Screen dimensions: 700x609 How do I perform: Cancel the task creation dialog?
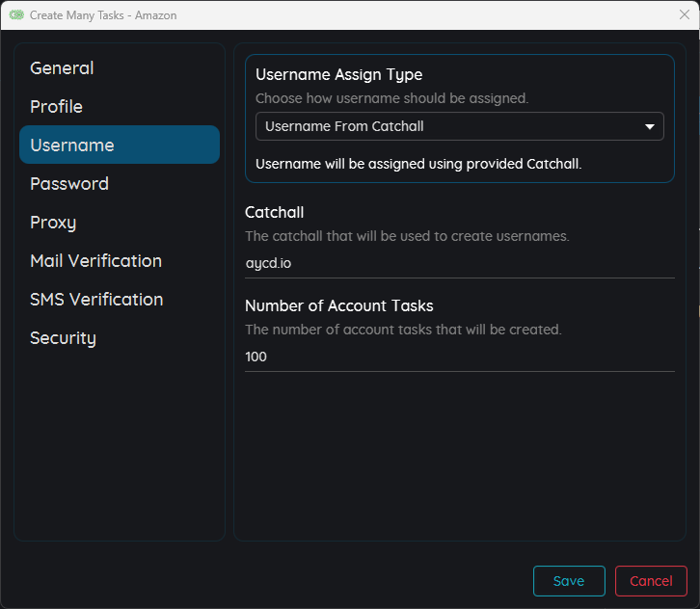(651, 581)
